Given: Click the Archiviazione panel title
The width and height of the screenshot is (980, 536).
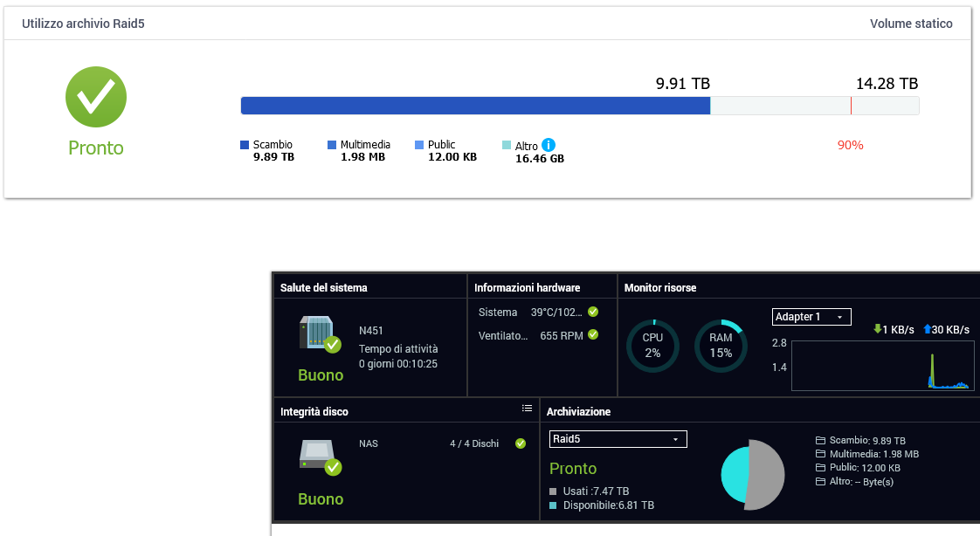Looking at the screenshot, I should click(578, 411).
